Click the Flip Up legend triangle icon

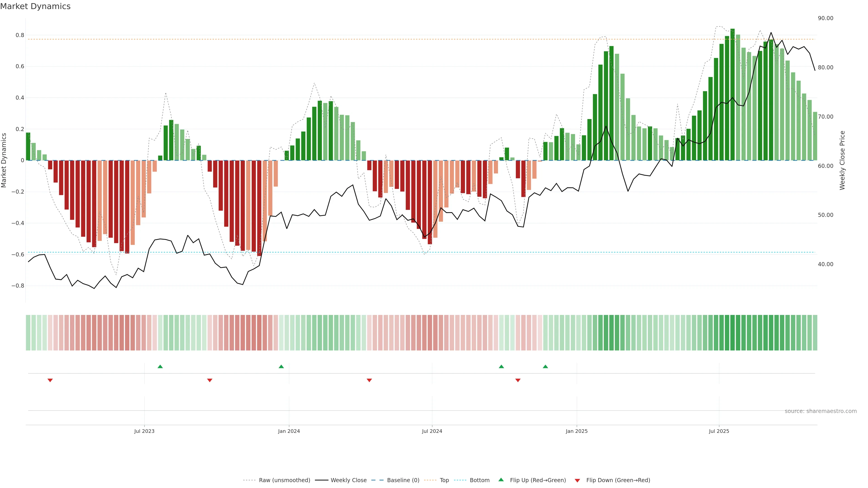click(501, 480)
